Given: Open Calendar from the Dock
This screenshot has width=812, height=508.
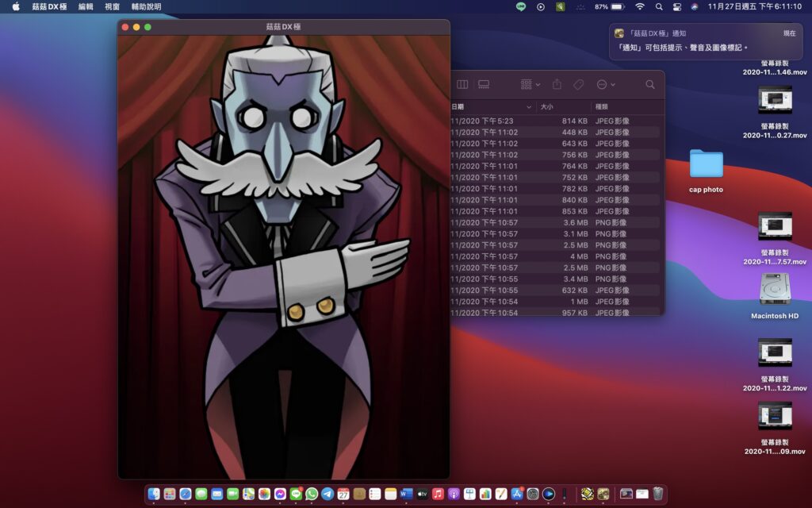Looking at the screenshot, I should click(x=343, y=494).
